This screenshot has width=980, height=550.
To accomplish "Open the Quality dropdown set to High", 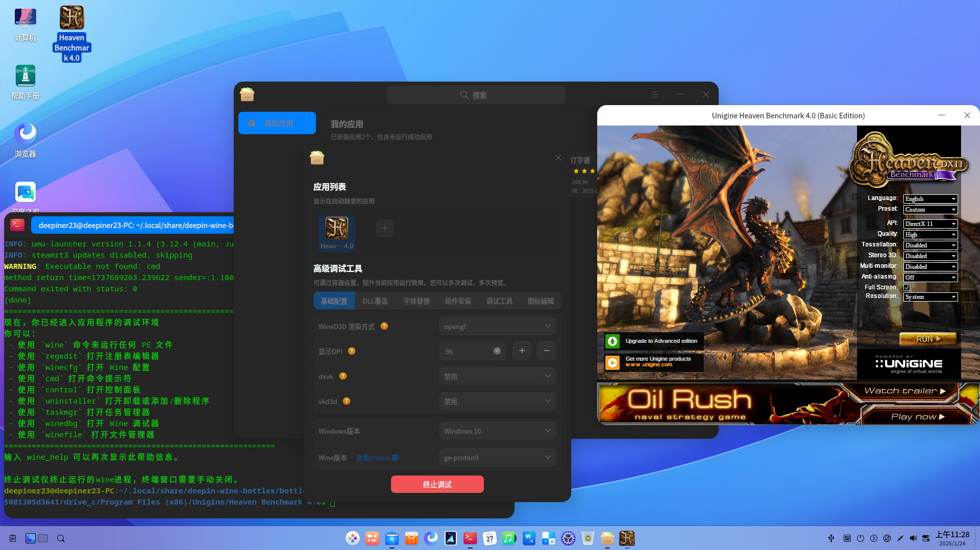I will pos(930,234).
